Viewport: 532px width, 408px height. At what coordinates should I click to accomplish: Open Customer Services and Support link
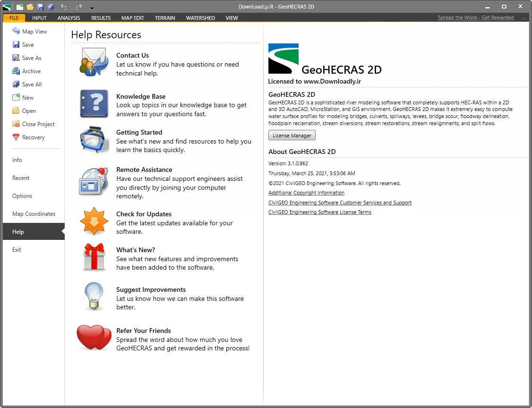coord(340,203)
